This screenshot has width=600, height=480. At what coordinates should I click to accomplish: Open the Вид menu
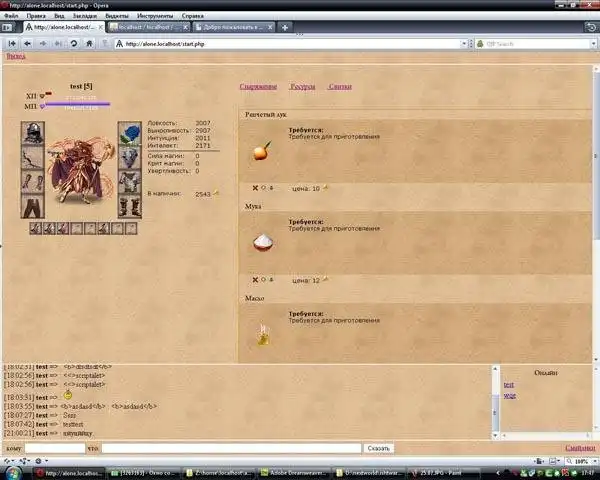point(59,16)
